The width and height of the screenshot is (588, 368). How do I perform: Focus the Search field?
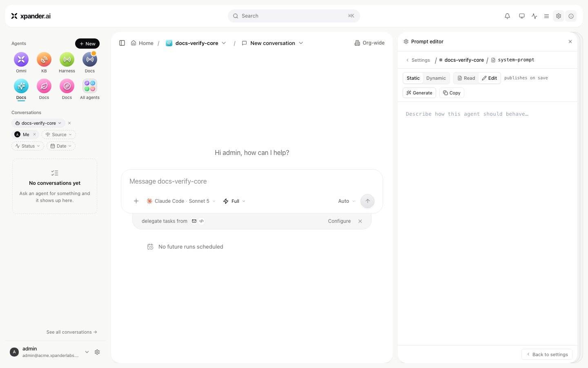[x=294, y=16]
